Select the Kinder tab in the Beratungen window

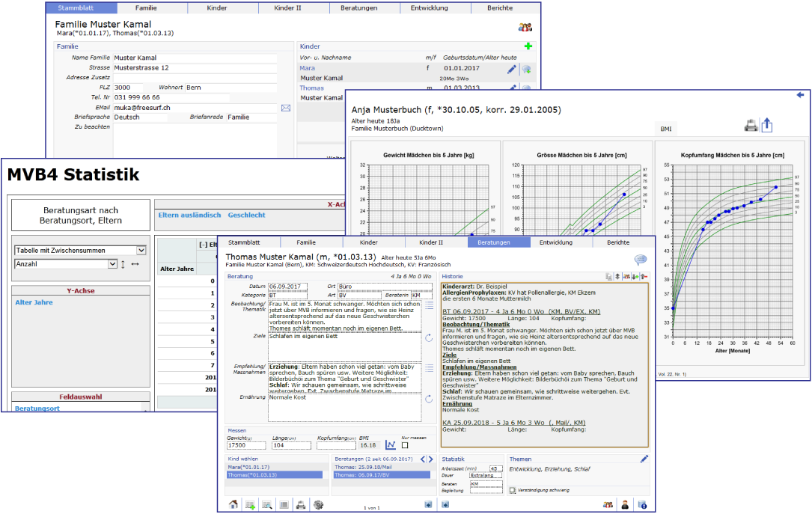pyautogui.click(x=369, y=242)
